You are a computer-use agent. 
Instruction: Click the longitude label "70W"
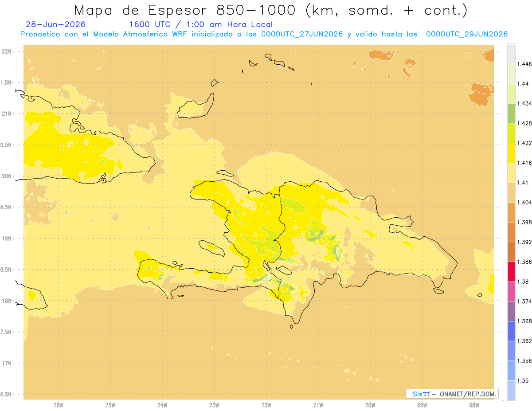[x=370, y=405]
